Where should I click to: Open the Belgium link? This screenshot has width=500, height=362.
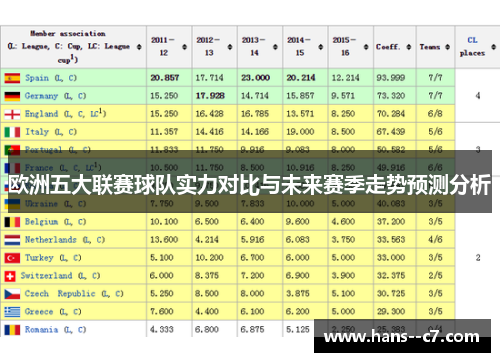[x=41, y=222]
